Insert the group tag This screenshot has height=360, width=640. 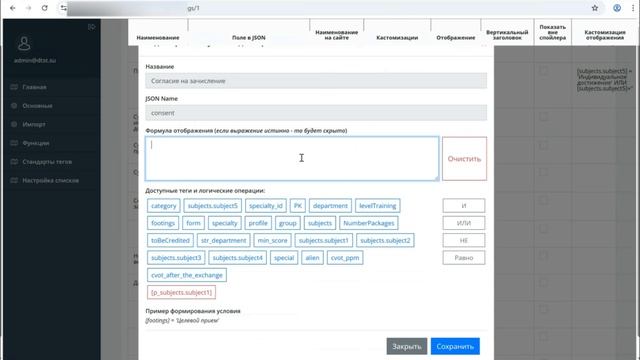point(288,223)
